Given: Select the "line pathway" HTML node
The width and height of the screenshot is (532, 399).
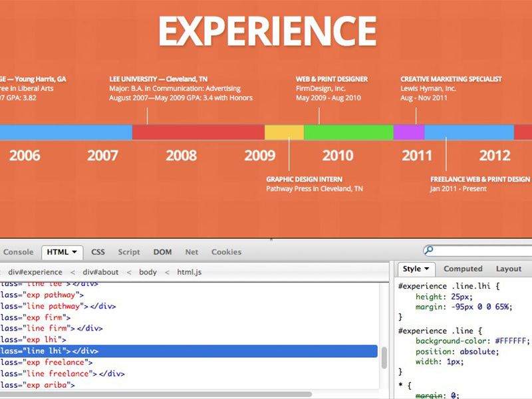Looking at the screenshot, I should tap(58, 306).
